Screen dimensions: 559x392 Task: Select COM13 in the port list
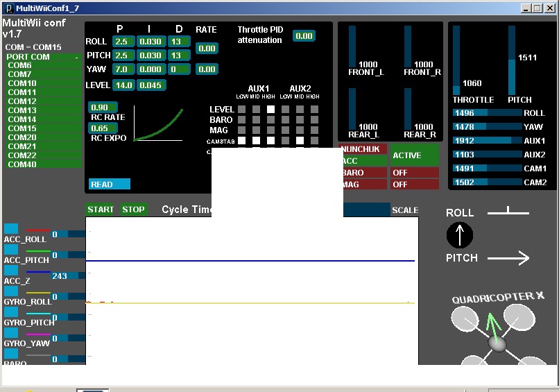44,110
